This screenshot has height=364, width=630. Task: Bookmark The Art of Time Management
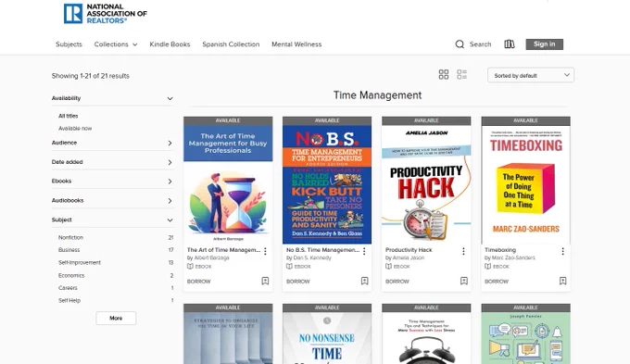coord(265,281)
